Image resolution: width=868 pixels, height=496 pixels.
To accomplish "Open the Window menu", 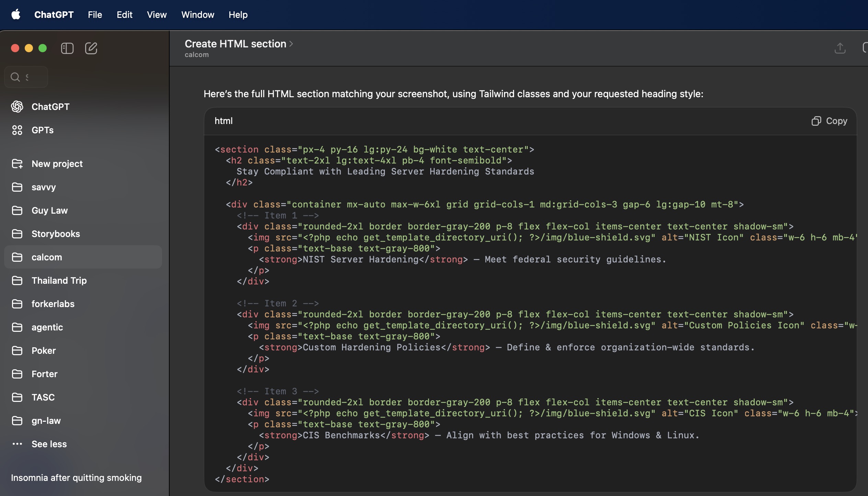I will pos(197,15).
